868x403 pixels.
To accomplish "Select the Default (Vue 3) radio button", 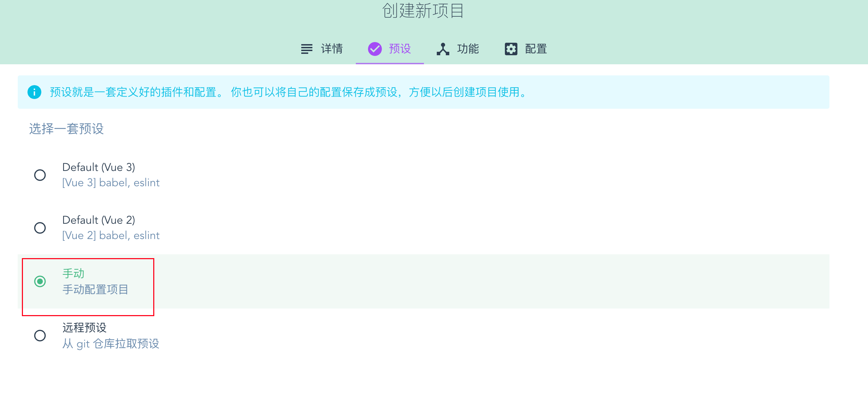I will [41, 175].
